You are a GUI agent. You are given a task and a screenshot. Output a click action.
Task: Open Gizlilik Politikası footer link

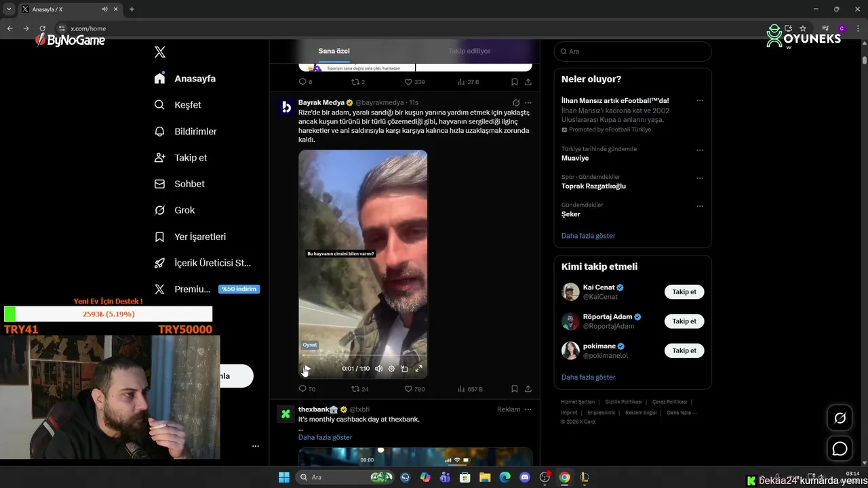[x=623, y=402]
